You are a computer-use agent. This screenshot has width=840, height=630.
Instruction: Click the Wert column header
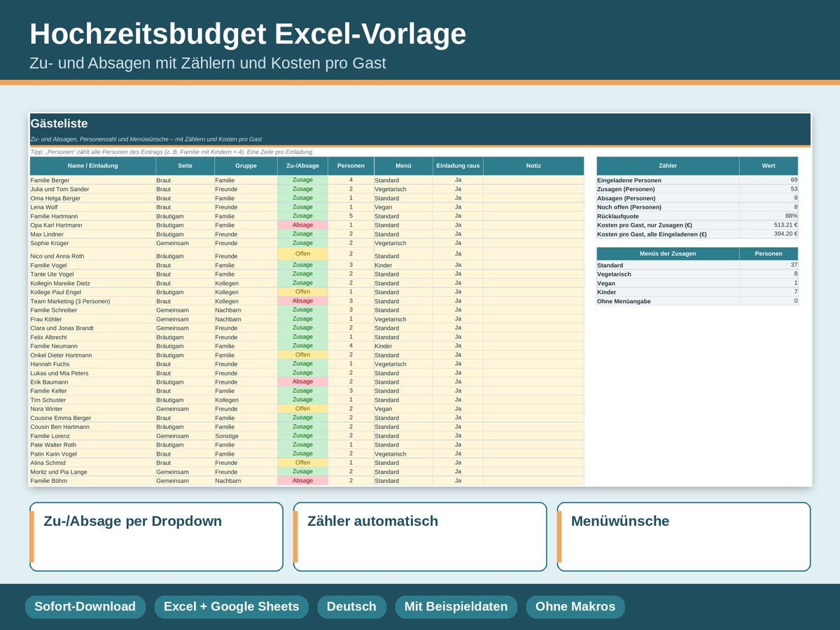coord(769,166)
